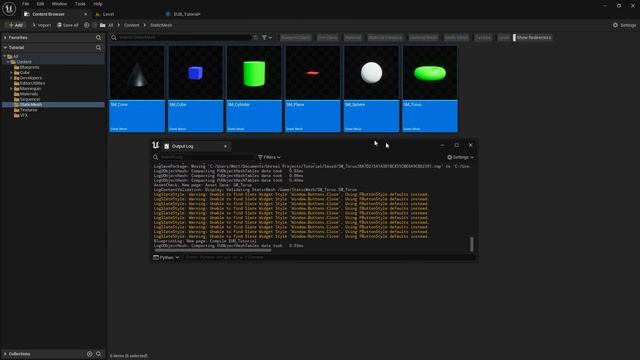
Task: Click the Python command input field
Action: (329, 258)
